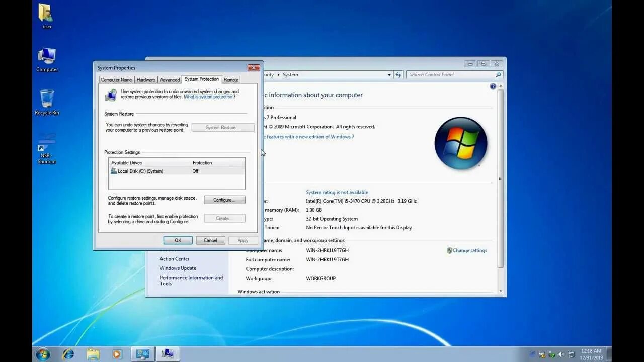The height and width of the screenshot is (362, 644).
Task: Click OK in System Properties
Action: click(x=178, y=240)
